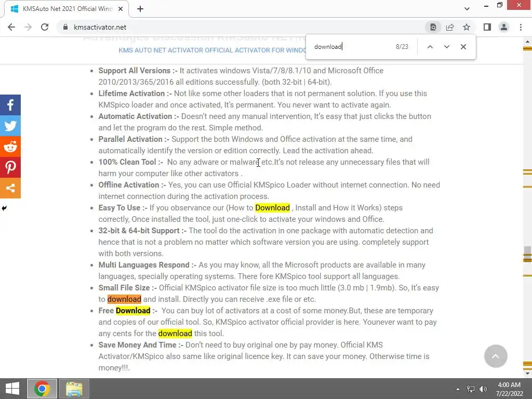Click the '8/23' find result counter
This screenshot has height=399, width=532.
402,47
